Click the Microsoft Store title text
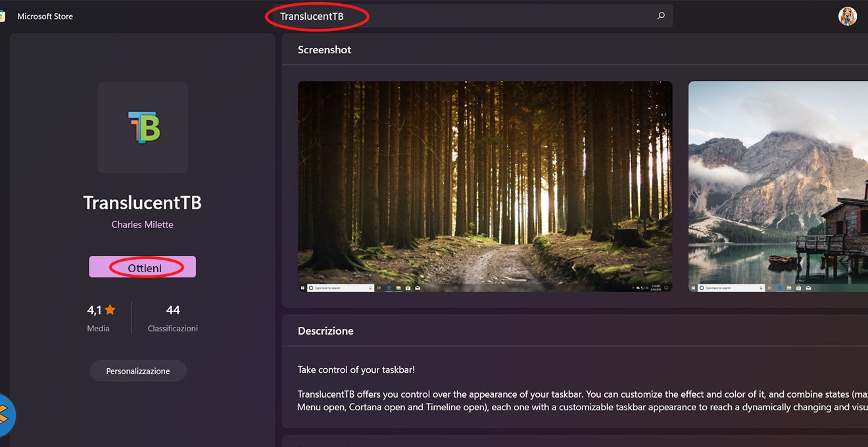868x447 pixels. 45,16
